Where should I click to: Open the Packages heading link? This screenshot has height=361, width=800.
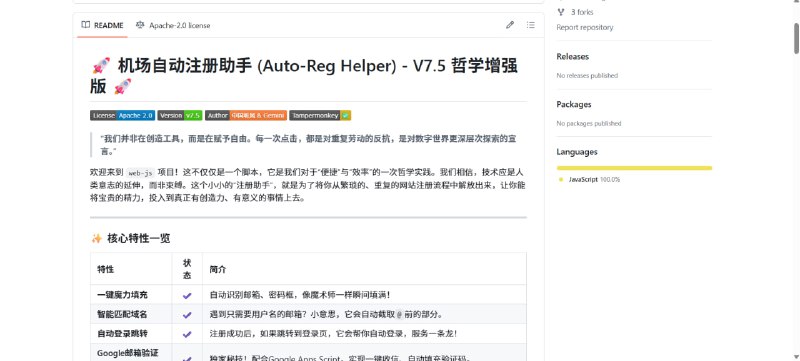pos(574,104)
